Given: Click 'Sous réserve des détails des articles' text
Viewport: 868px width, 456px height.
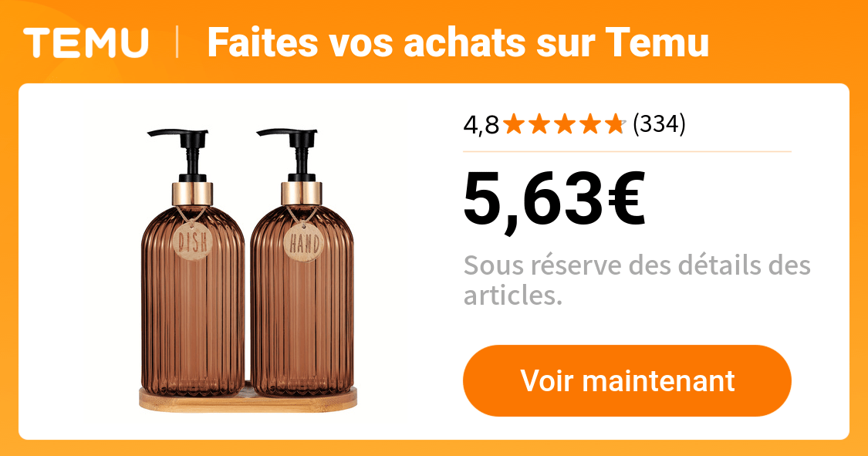Looking at the screenshot, I should [637, 280].
